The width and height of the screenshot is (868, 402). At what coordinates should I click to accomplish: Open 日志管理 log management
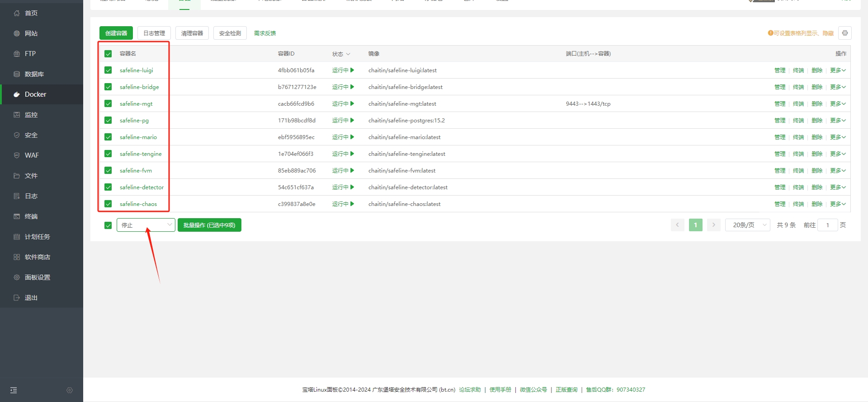coord(154,33)
